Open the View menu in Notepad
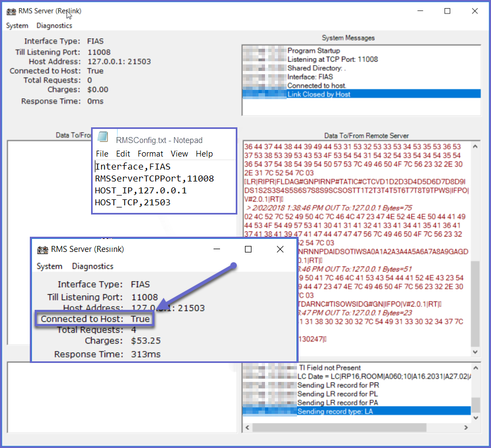Image resolution: width=491 pixels, height=448 pixels. click(x=179, y=154)
